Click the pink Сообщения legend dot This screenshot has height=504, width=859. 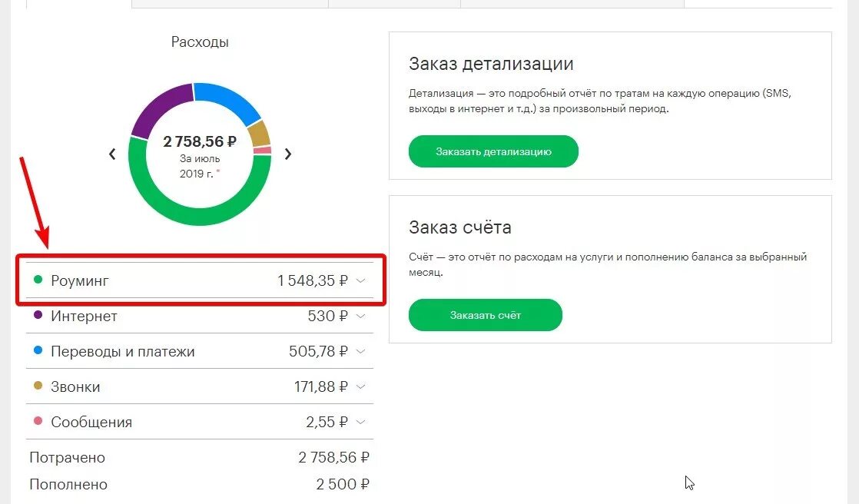[x=38, y=421]
